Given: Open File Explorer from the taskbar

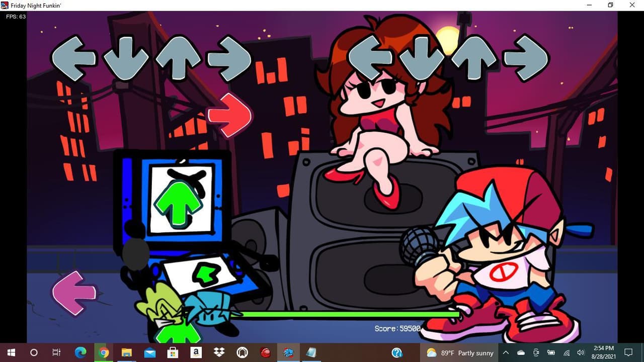Looking at the screenshot, I should [x=127, y=352].
